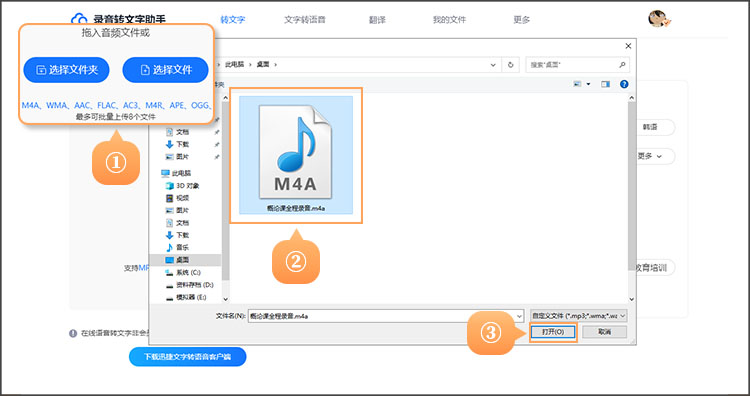Click the 此电脑 breadcrumb in the address bar
The image size is (750, 396).
[234, 65]
